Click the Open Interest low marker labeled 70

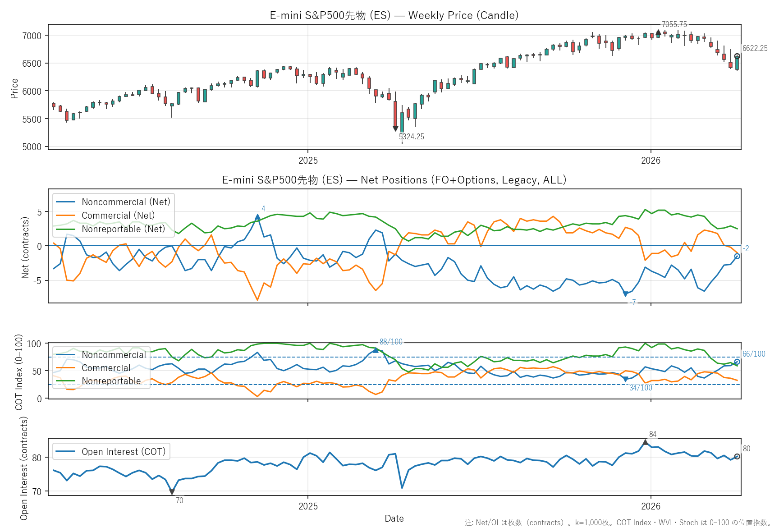pyautogui.click(x=172, y=492)
